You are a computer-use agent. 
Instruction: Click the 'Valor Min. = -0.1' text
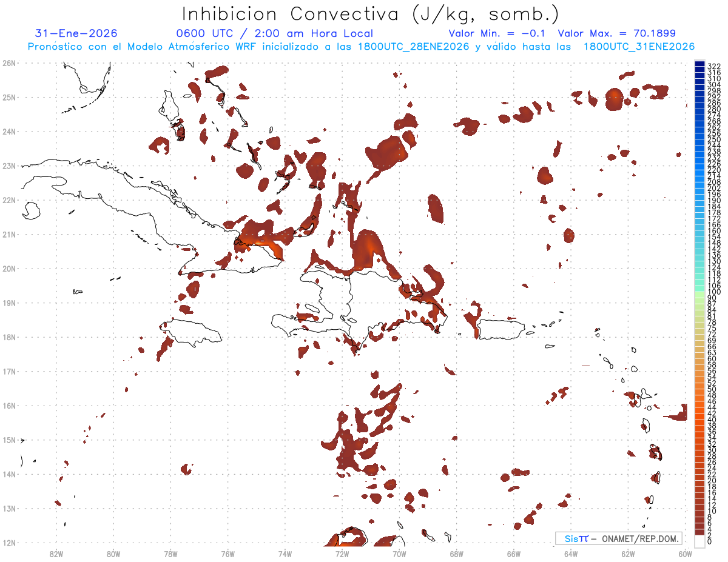coord(497,34)
